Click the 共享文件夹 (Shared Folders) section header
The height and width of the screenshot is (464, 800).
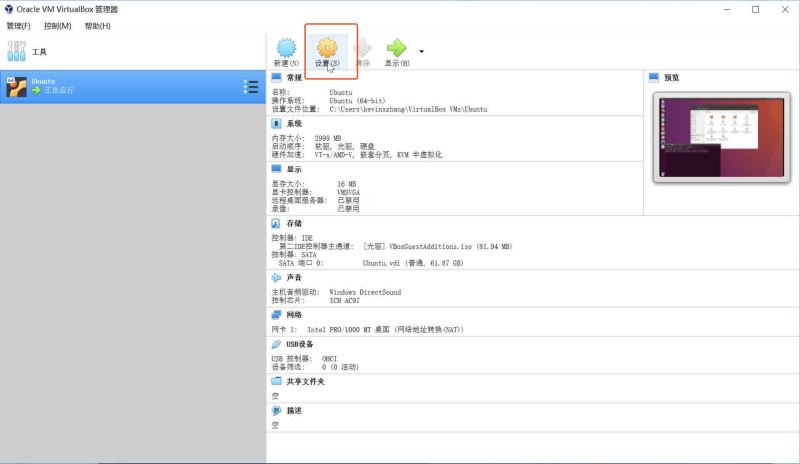point(304,381)
